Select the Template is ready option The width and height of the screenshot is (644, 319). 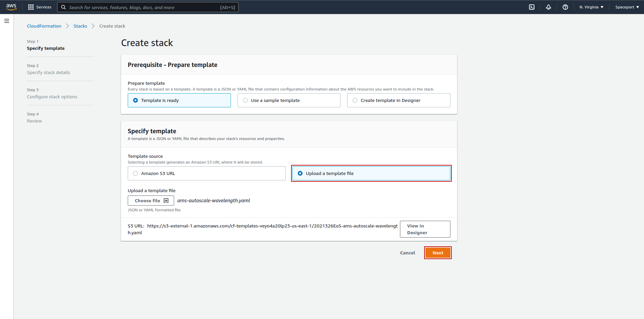coord(179,100)
